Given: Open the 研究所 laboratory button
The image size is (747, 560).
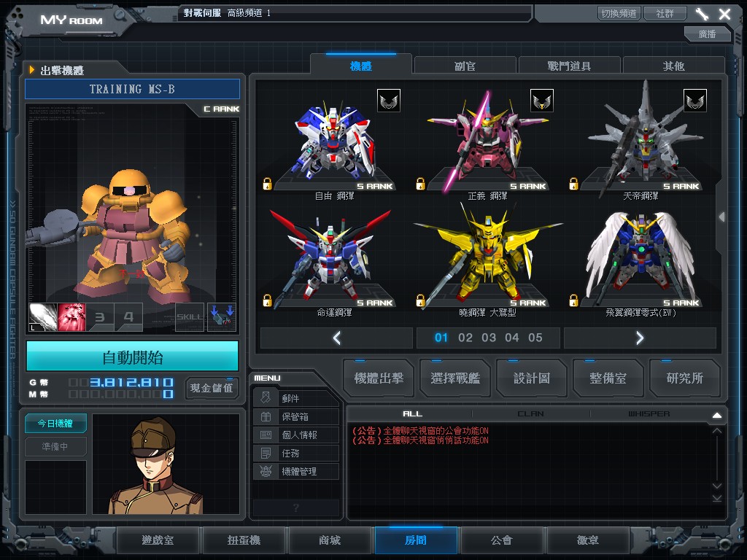Looking at the screenshot, I should click(684, 378).
